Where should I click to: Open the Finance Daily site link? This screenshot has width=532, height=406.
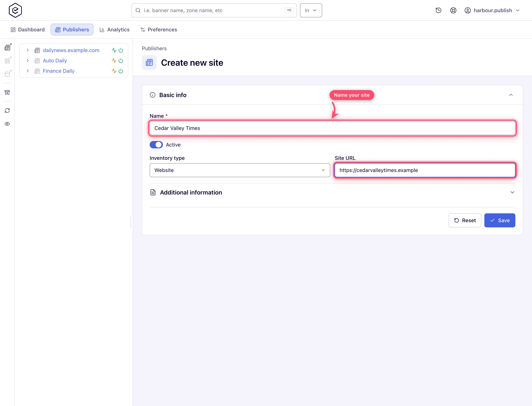tap(59, 71)
